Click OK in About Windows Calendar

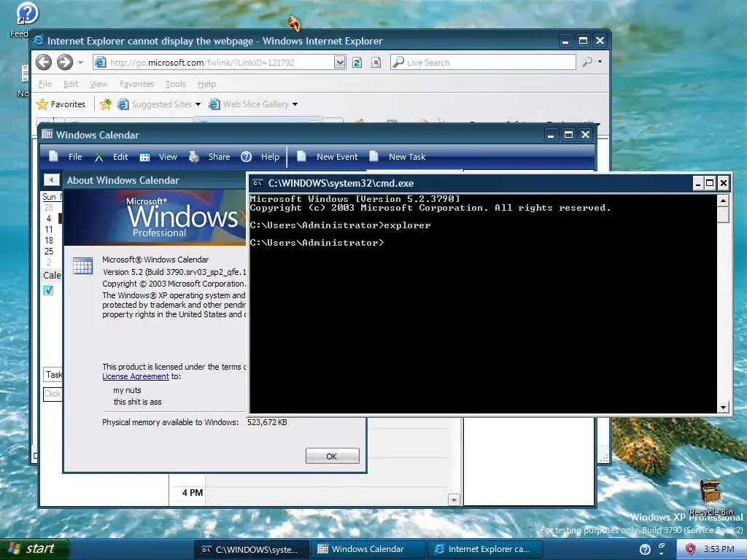pos(332,456)
